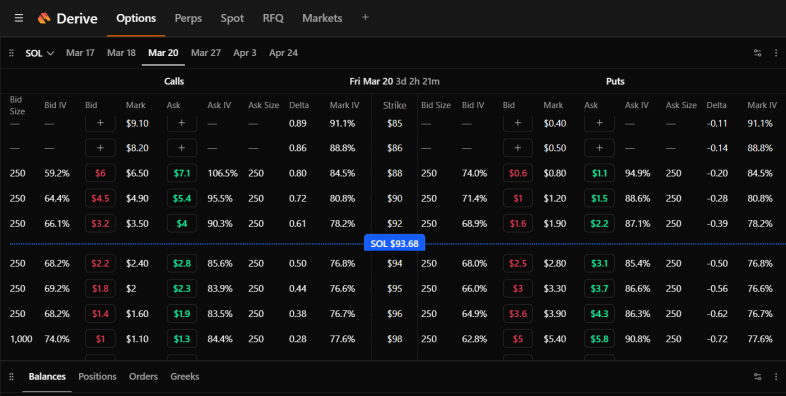Screen dimensions: 786x396
Task: Expand the SOL asset dropdown
Action: (x=39, y=53)
